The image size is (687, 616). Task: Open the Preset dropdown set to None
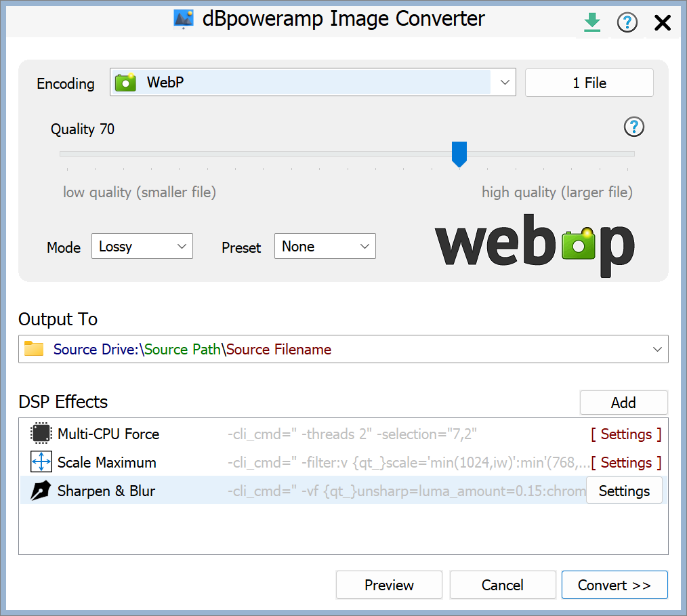[325, 247]
